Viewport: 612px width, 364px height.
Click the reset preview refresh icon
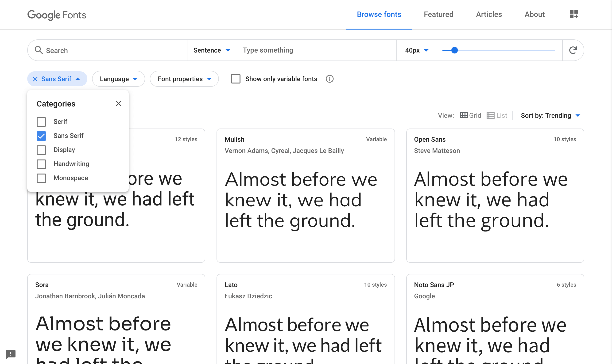point(573,50)
